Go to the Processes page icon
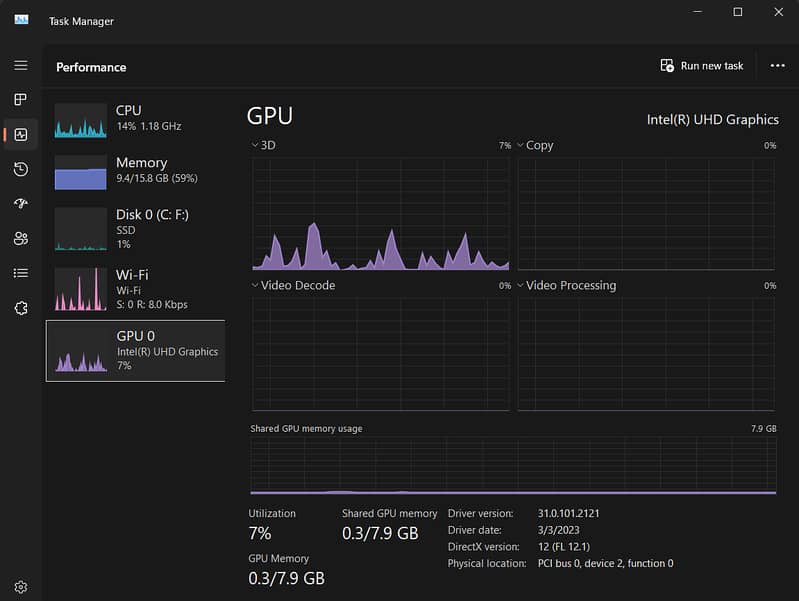Viewport: 799px width, 601px height. point(20,100)
